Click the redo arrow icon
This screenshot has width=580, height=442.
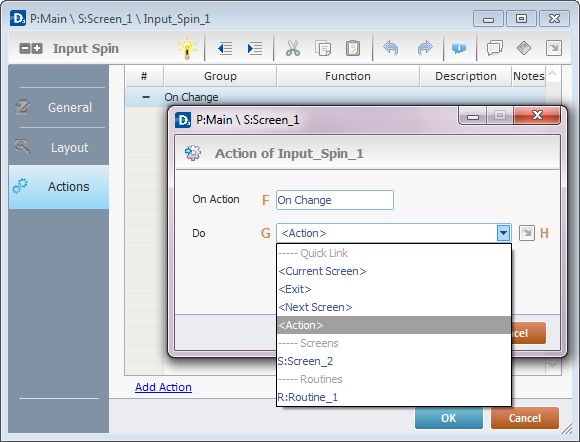(x=425, y=48)
